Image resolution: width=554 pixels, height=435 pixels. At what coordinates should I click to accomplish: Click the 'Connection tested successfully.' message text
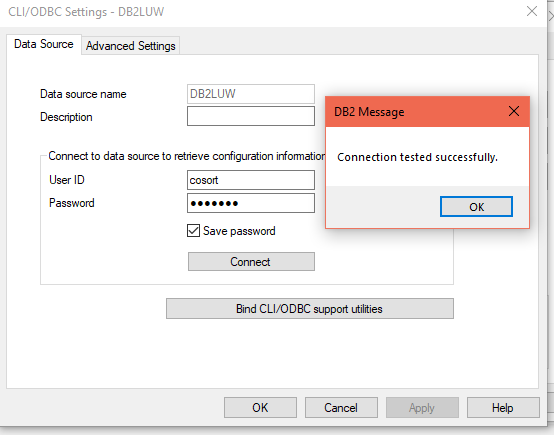point(417,157)
